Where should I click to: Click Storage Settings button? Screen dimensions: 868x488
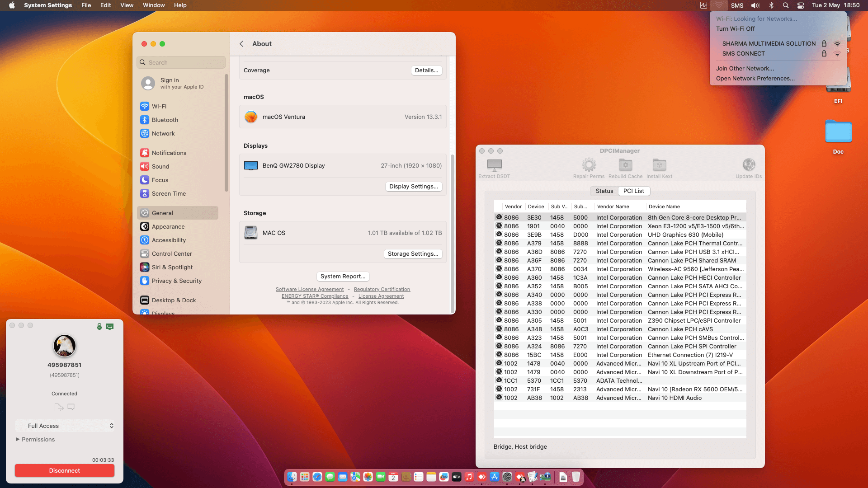(413, 254)
